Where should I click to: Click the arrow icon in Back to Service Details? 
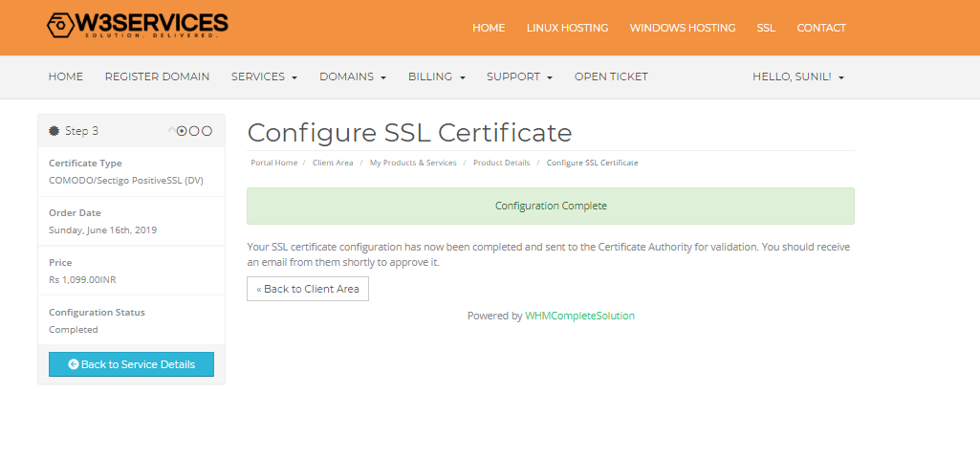[x=73, y=364]
